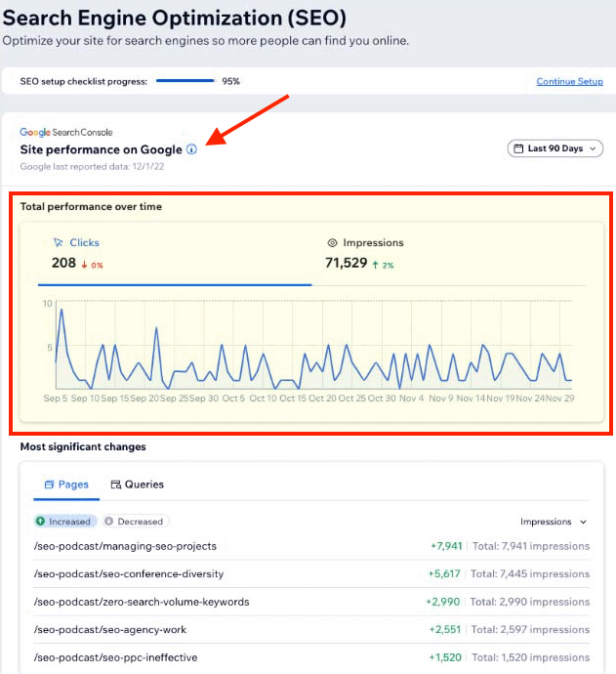Switch to the Impressions metric tab

coord(448,254)
